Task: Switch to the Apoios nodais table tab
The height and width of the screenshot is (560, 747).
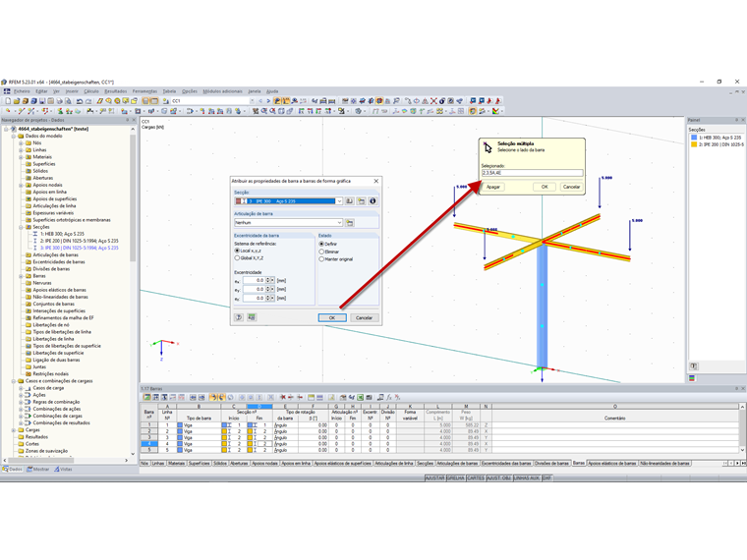Action: coord(264,464)
